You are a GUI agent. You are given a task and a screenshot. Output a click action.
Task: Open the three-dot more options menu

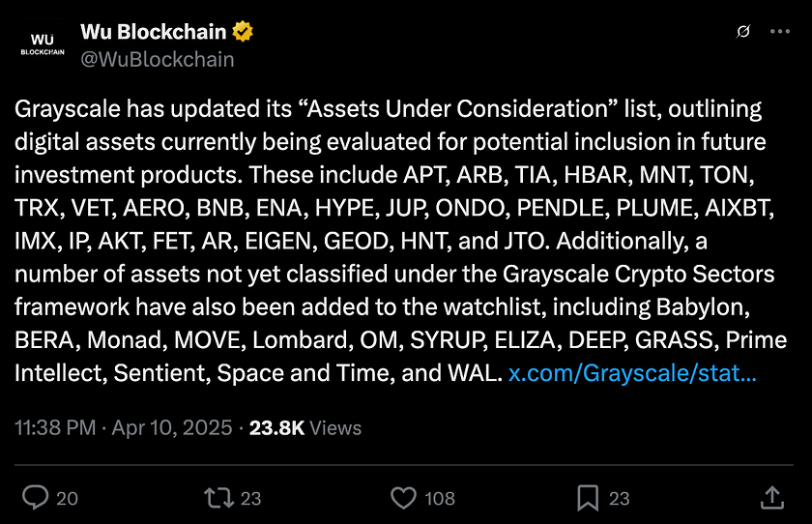click(780, 32)
